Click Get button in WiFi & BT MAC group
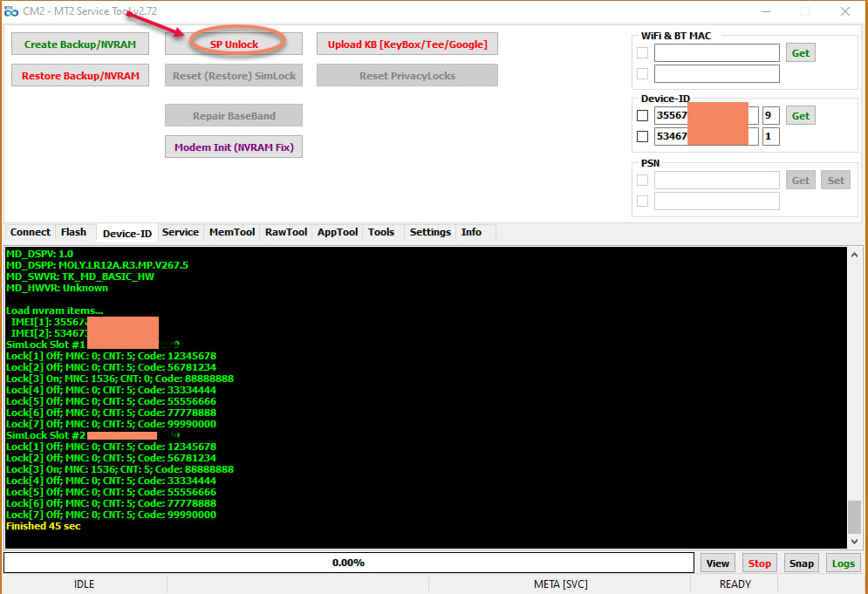Screen dimensions: 868x594 801,53
